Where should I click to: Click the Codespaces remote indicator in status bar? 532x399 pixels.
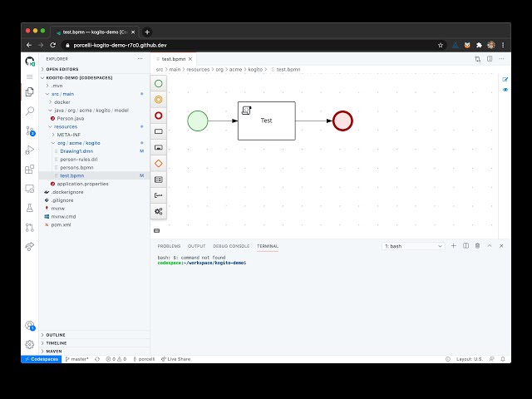pos(42,359)
